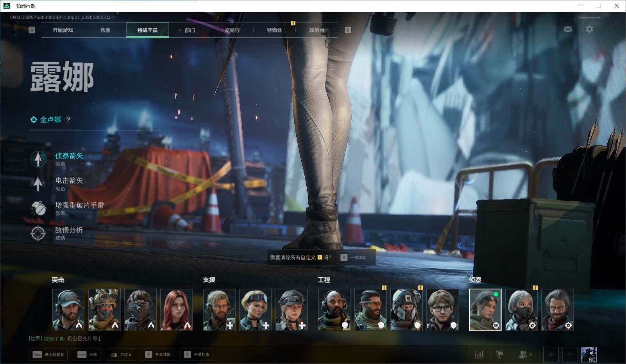
Task: Select first 工程 operator with headset and beard
Action: coord(334,310)
